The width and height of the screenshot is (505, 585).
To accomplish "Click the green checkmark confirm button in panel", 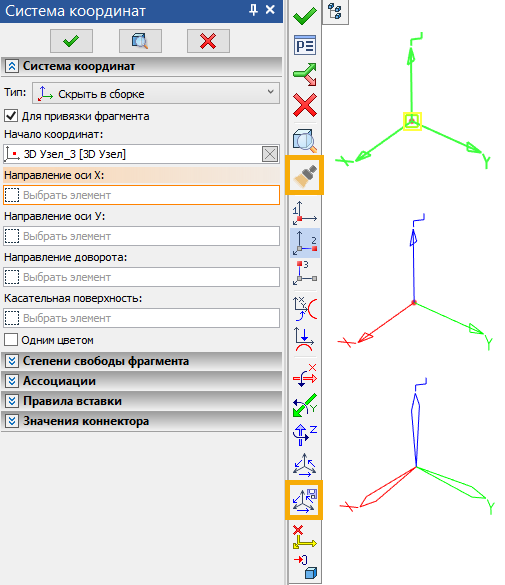I will pyautogui.click(x=71, y=41).
